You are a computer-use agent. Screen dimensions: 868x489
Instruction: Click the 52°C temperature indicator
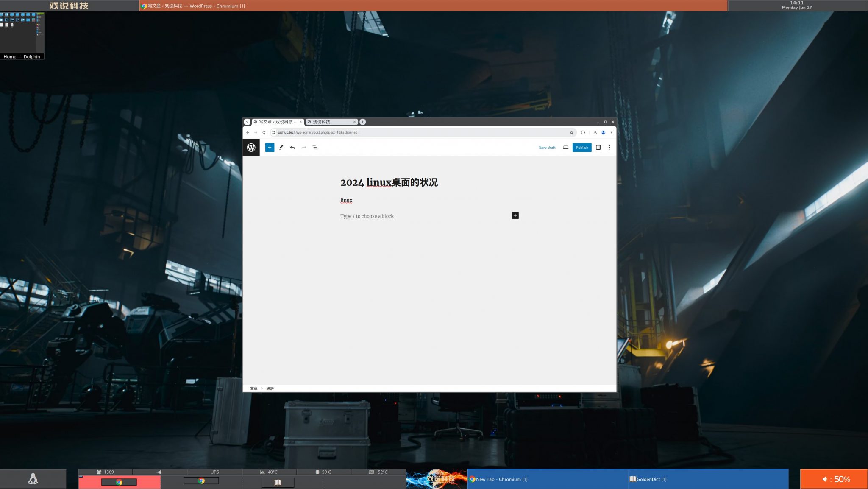pyautogui.click(x=378, y=472)
